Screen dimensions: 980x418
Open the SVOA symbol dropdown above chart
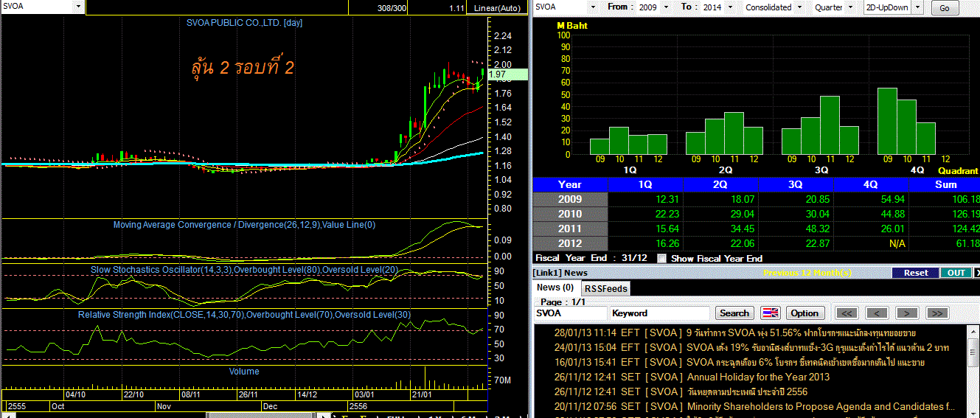click(78, 6)
